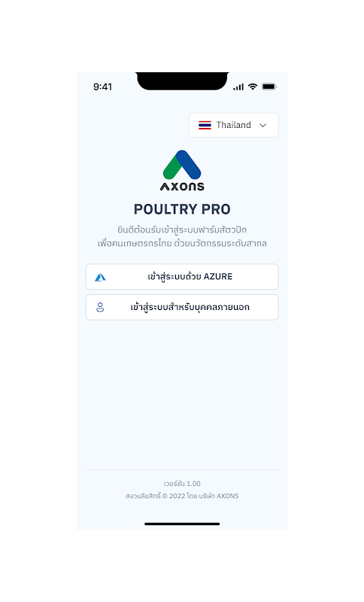Log in as external person button
Viewport: 364px width, 602px height.
point(182,307)
